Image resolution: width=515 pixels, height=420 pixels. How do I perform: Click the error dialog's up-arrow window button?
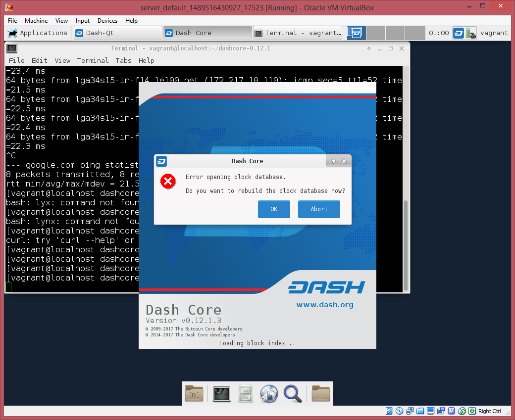(x=333, y=161)
